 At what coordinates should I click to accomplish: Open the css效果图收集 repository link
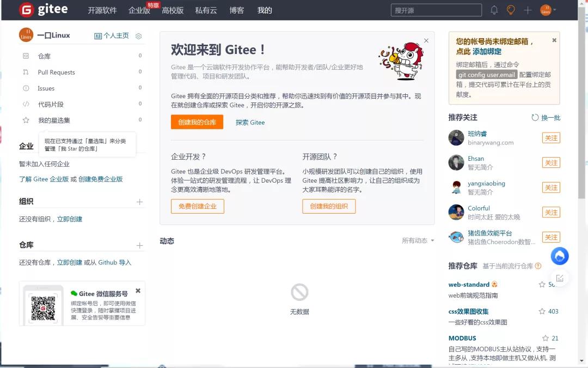(x=468, y=311)
